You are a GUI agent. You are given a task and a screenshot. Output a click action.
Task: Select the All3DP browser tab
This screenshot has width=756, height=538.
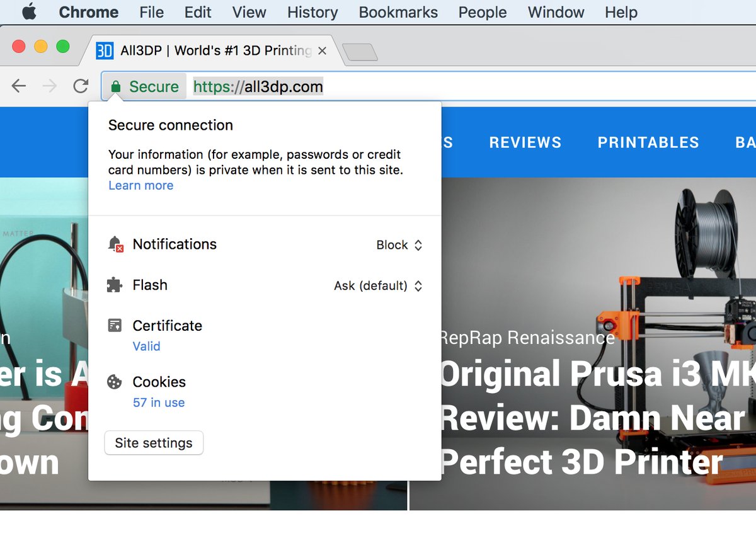pos(211,50)
